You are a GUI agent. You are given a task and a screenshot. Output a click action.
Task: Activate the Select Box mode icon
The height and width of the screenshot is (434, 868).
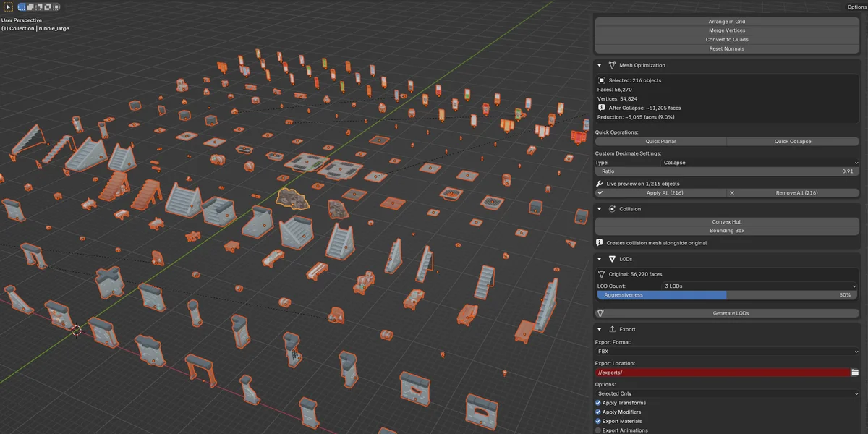click(x=22, y=7)
